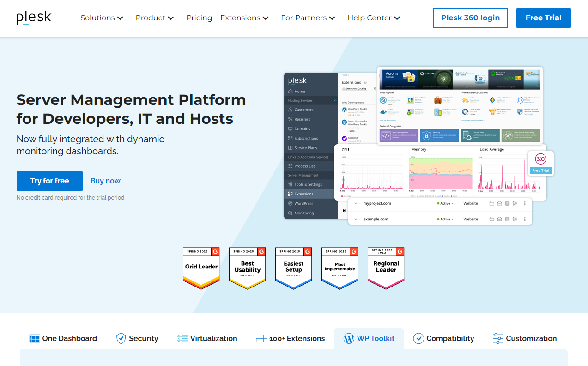This screenshot has height=366, width=588.
Task: Expand the Extensions dropdown in navigation
Action: click(x=244, y=18)
